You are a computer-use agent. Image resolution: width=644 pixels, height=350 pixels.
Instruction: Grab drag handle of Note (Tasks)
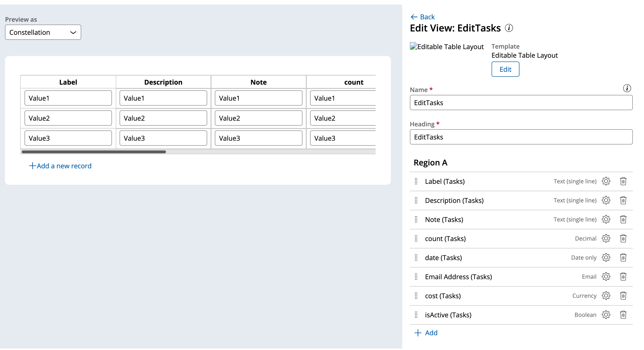click(416, 219)
